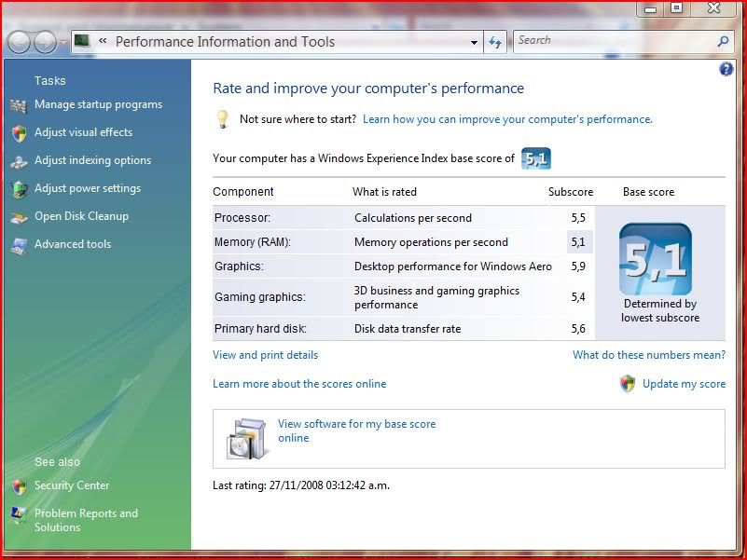Open Security Center link
This screenshot has width=747, height=560.
(x=72, y=485)
